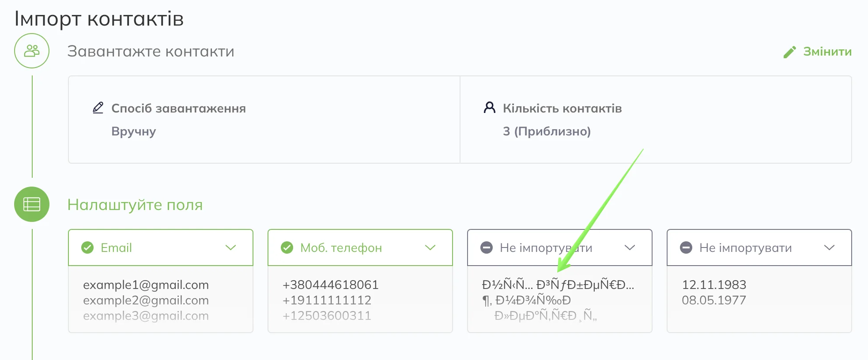The width and height of the screenshot is (868, 360).
Task: Click the contacts group step icon
Action: pyautogui.click(x=32, y=51)
